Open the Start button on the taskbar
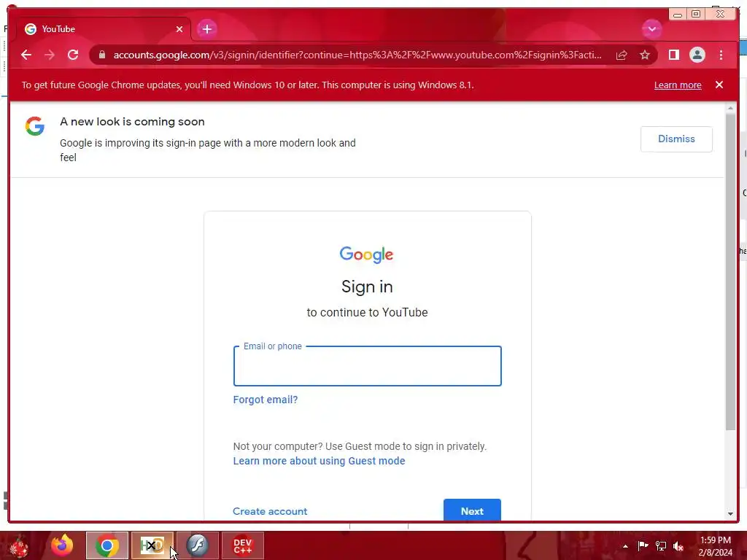Image resolution: width=747 pixels, height=560 pixels. click(x=19, y=545)
